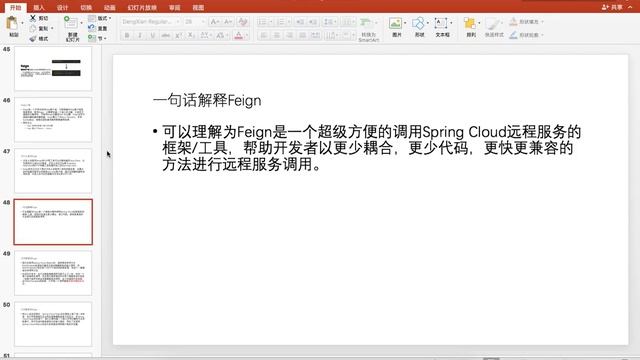Select the slide 49 thumbnail
Image resolution: width=640 pixels, height=360 pixels.
(53, 273)
